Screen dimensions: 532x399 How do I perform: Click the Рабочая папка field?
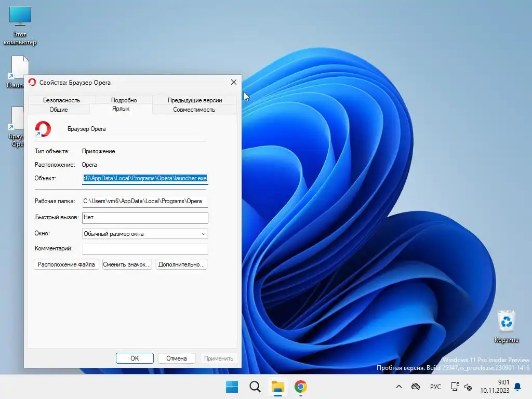145,201
